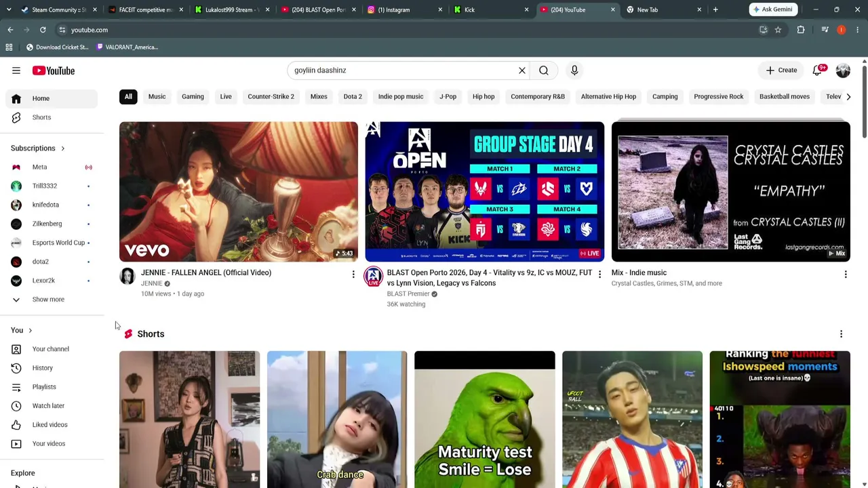
Task: Click the JENNIE channel avatar
Action: (127, 276)
